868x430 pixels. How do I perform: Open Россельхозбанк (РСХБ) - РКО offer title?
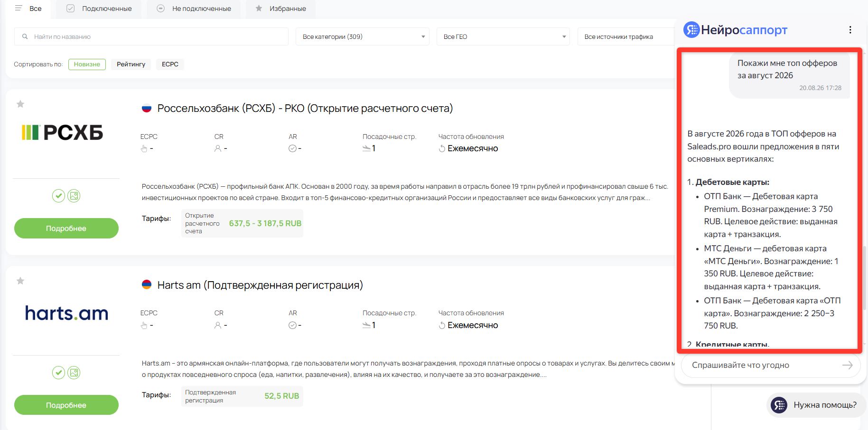point(305,108)
